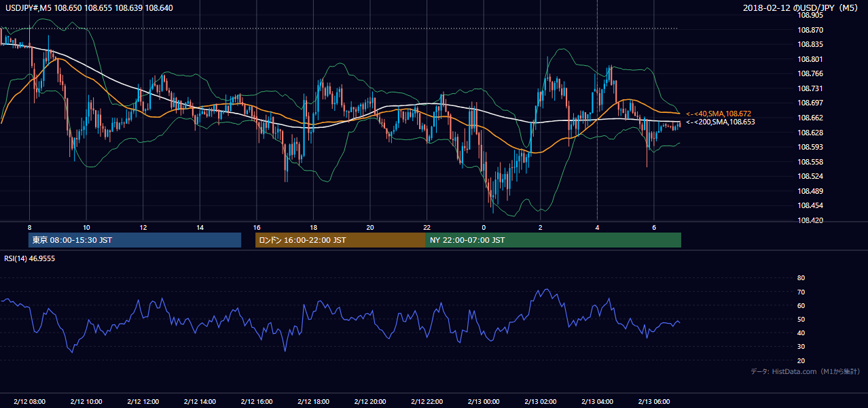This screenshot has width=868, height=408.
Task: Click the RSI axis level 70
Action: coord(801,292)
